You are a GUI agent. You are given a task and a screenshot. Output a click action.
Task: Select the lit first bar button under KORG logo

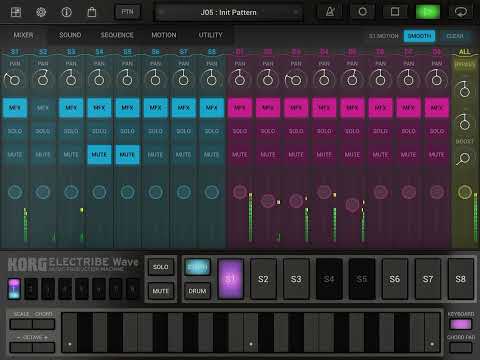(x=14, y=289)
